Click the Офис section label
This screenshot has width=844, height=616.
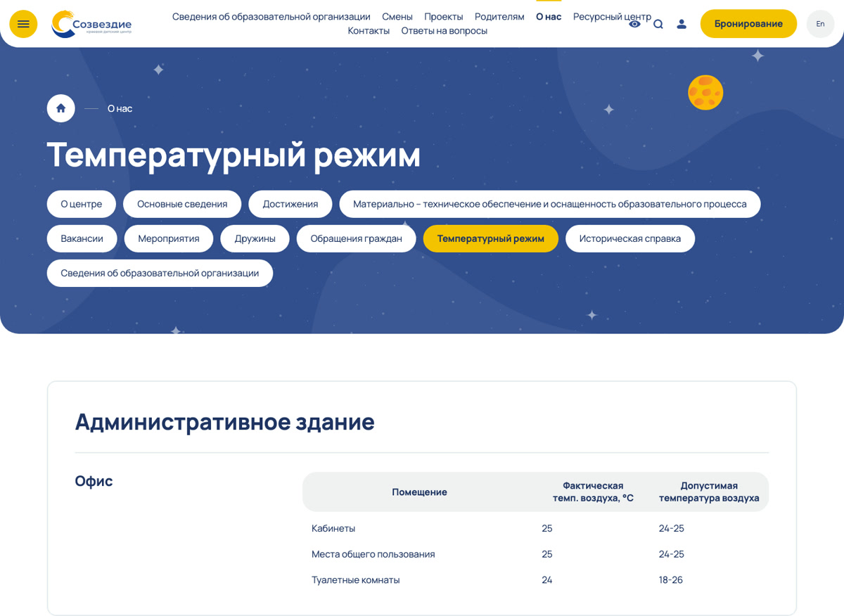click(x=94, y=481)
